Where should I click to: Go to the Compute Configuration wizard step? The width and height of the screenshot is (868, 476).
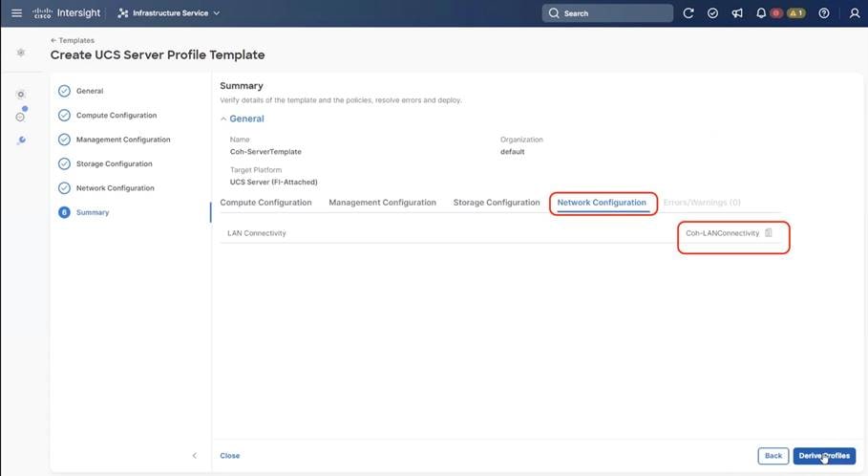pos(107,116)
